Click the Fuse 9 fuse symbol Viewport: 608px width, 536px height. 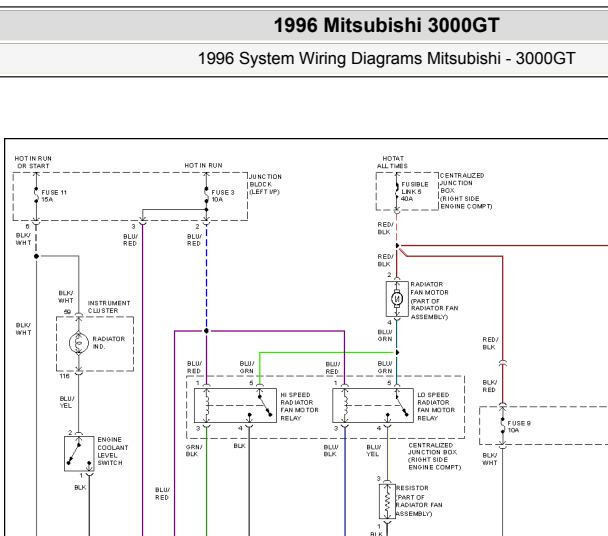[503, 426]
